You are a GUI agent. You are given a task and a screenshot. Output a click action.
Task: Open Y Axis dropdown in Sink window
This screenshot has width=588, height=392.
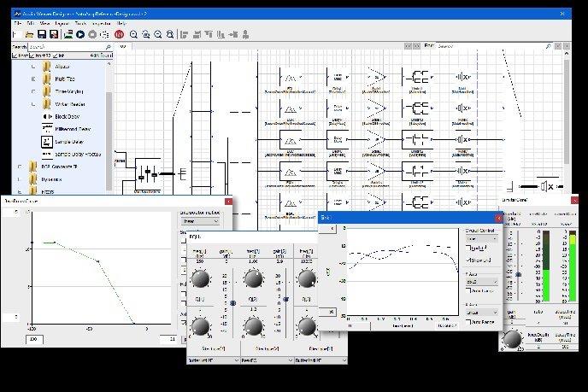[x=481, y=282]
